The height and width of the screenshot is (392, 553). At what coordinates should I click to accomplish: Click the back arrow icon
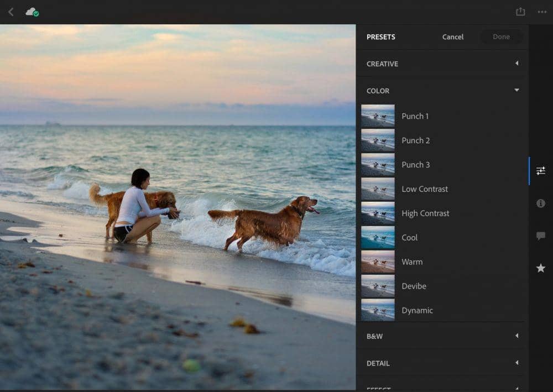11,12
